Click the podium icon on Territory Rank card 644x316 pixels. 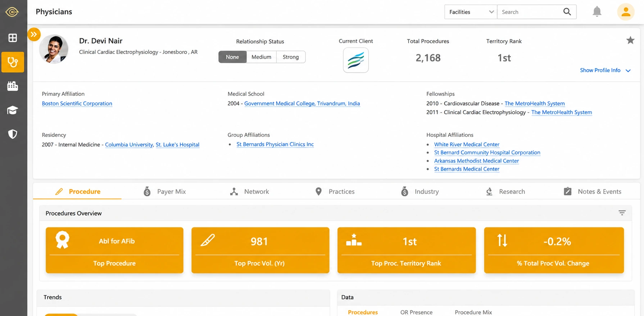click(354, 240)
